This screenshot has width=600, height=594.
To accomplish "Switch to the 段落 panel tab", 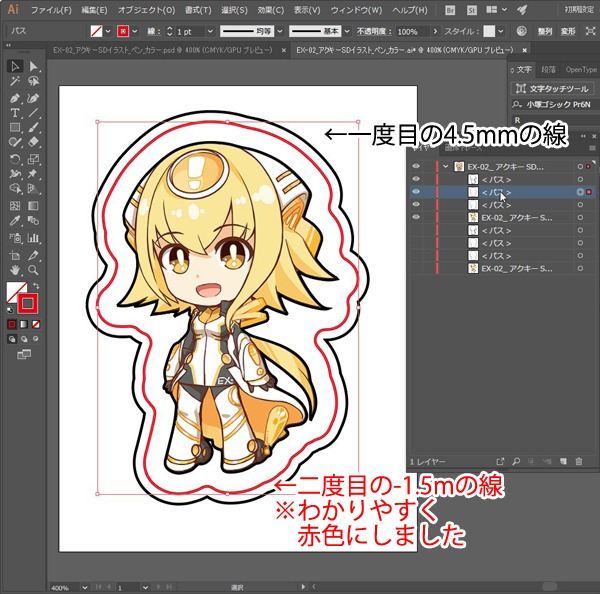I will 548,70.
